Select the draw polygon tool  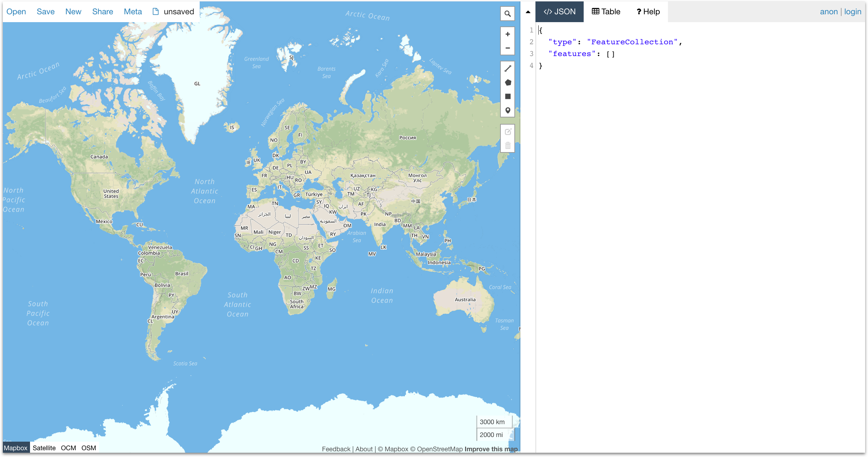pos(507,82)
